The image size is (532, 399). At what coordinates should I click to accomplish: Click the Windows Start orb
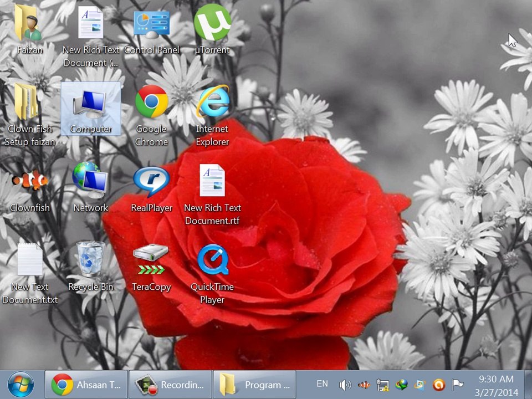point(21,385)
